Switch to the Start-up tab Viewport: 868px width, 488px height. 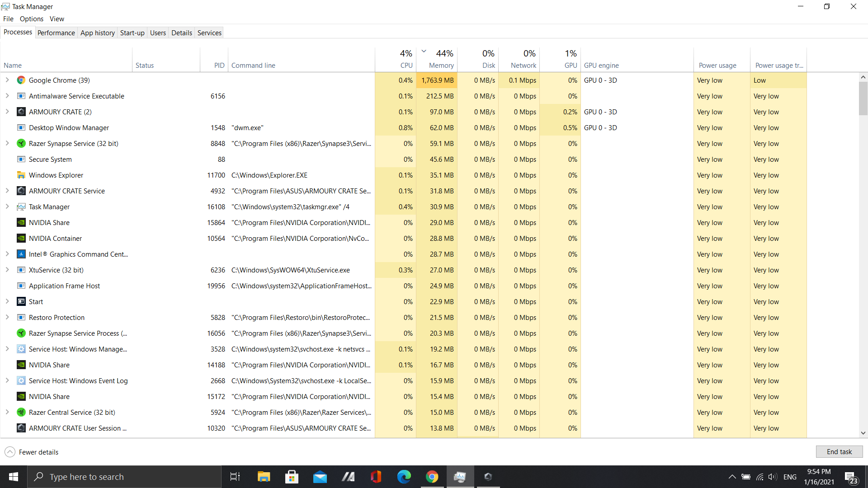(x=132, y=33)
